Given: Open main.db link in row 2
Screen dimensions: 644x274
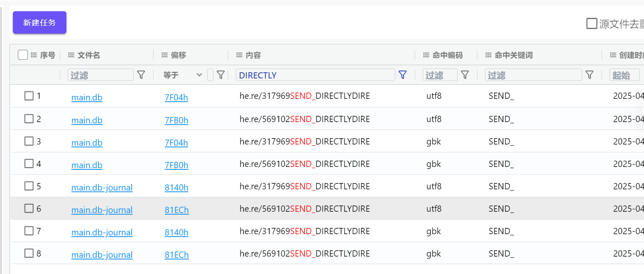Looking at the screenshot, I should click(x=87, y=120).
